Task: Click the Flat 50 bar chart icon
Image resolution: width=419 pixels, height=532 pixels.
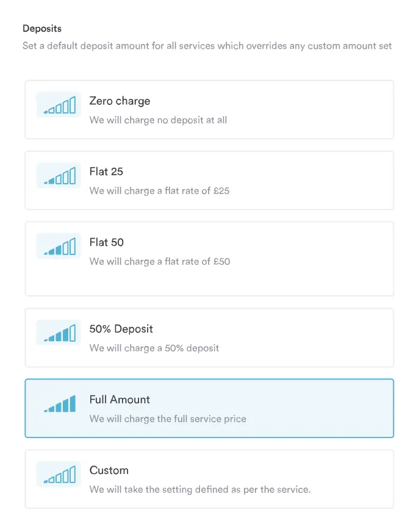Action: click(58, 246)
